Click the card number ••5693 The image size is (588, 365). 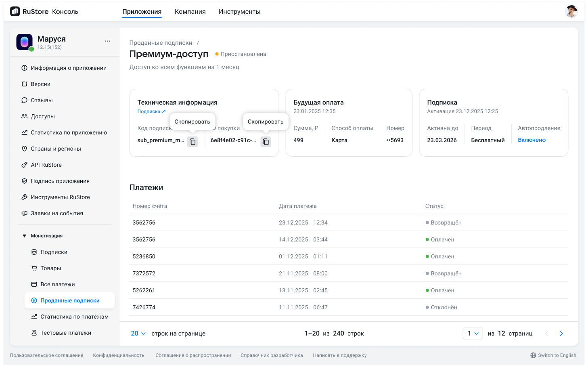395,140
